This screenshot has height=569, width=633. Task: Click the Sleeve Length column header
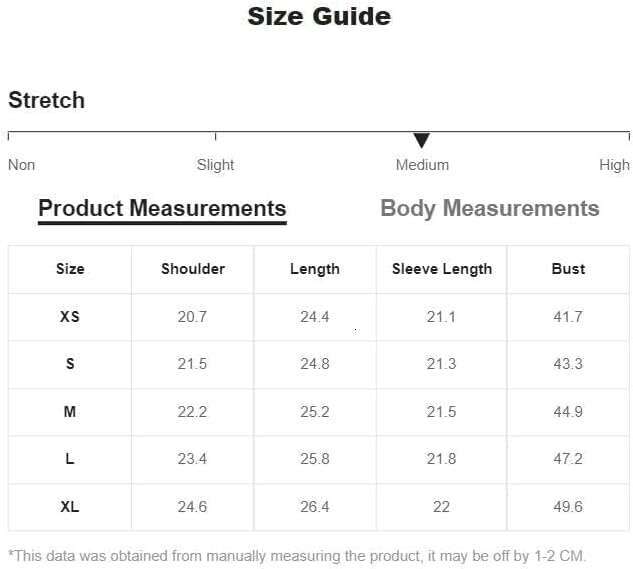[x=442, y=269]
